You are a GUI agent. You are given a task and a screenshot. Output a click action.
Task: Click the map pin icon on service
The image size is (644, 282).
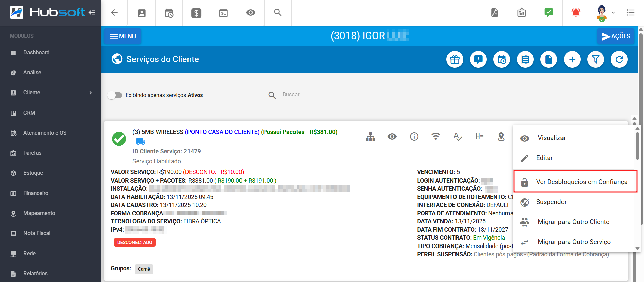[501, 137]
